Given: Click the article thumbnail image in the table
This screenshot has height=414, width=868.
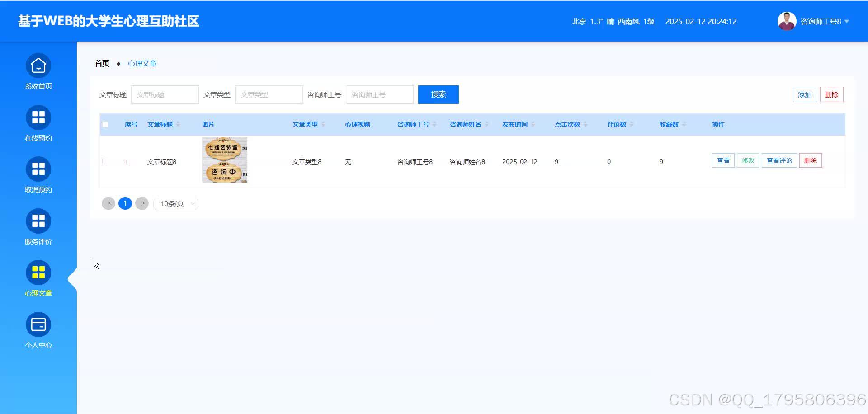Looking at the screenshot, I should pyautogui.click(x=224, y=160).
